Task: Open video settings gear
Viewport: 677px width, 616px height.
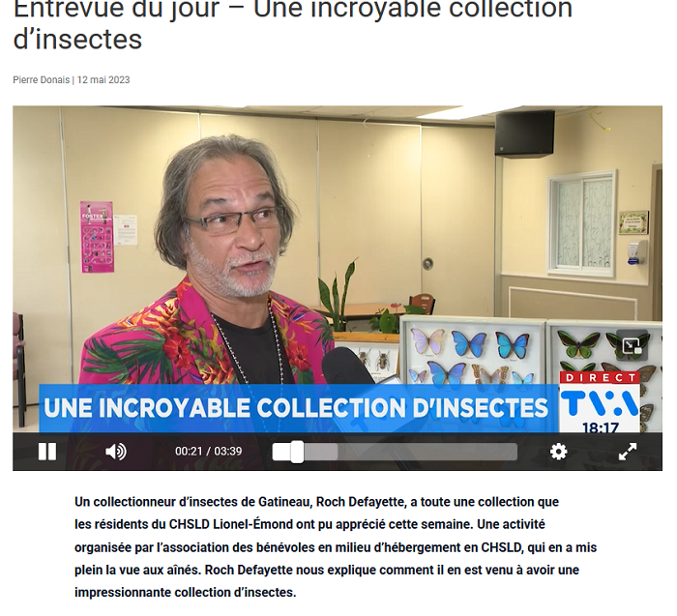Action: [x=558, y=452]
